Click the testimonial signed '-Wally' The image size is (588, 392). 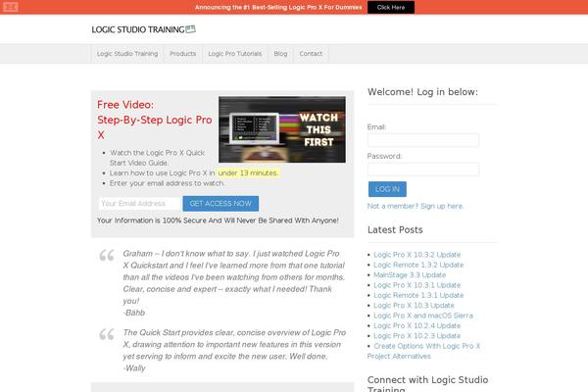coord(234,350)
